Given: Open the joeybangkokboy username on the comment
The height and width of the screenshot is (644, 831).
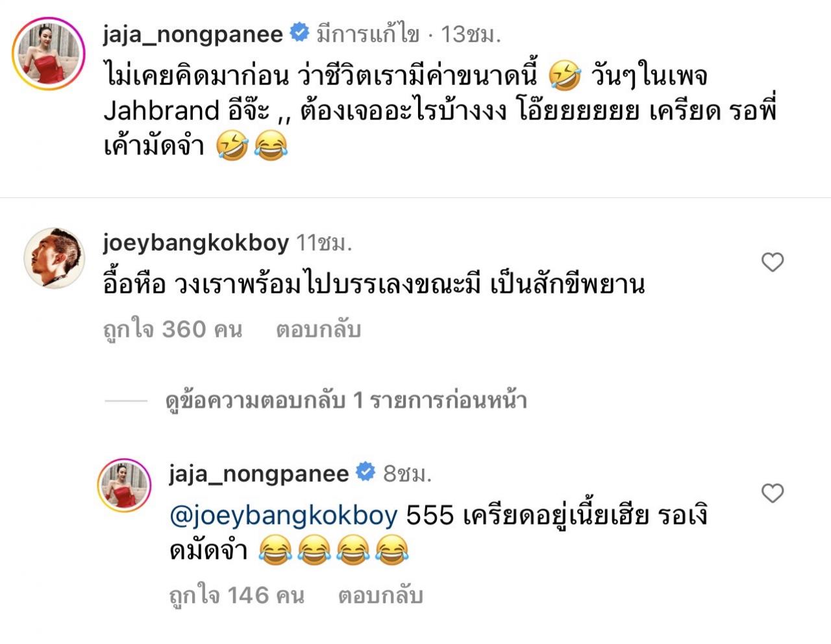Looking at the screenshot, I should coord(195,243).
